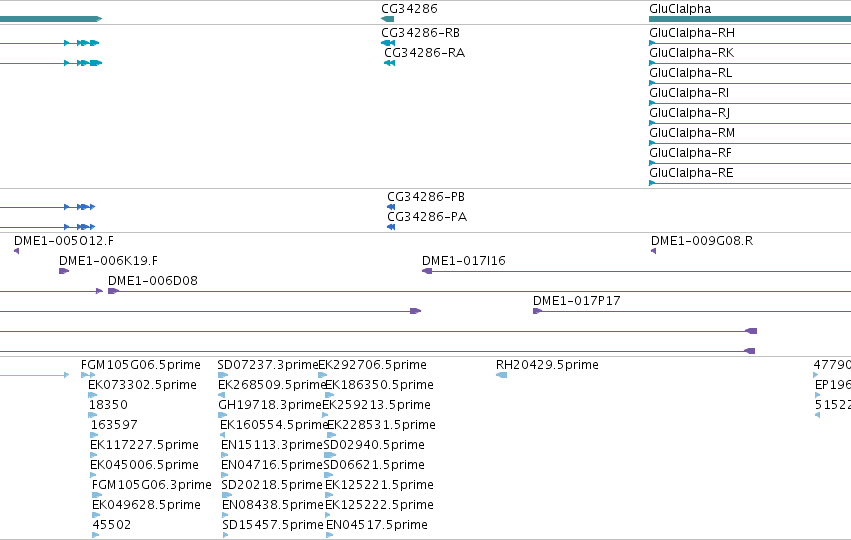851x540 pixels.
Task: Select EST EK268509.5prime
Action: (x=272, y=385)
